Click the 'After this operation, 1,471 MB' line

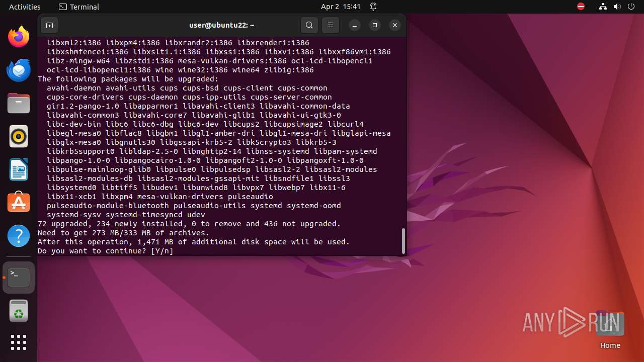tap(194, 242)
